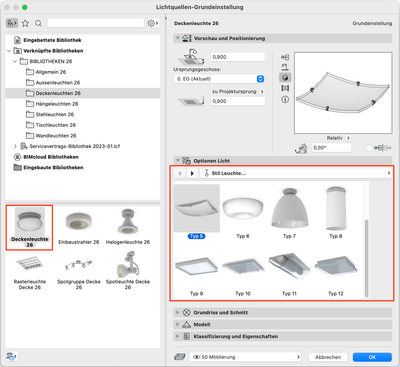
Task: Activate the library search magnifier icon
Action: pyautogui.click(x=38, y=23)
